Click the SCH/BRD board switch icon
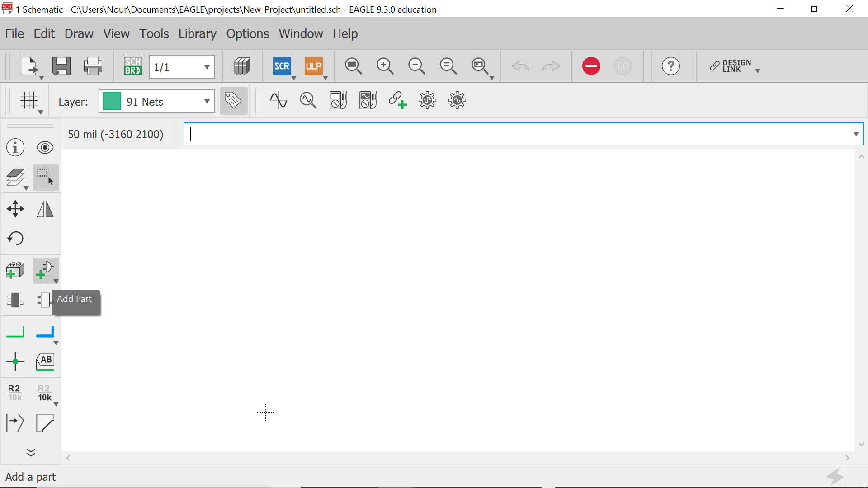Screen dimensions: 868x488 [x=133, y=66]
